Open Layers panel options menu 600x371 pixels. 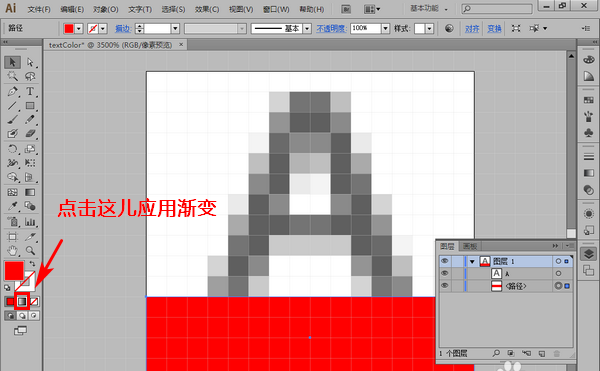[x=569, y=246]
